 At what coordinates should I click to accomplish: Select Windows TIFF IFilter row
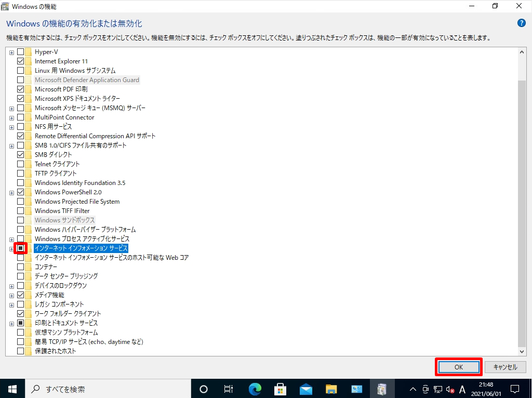tap(62, 211)
